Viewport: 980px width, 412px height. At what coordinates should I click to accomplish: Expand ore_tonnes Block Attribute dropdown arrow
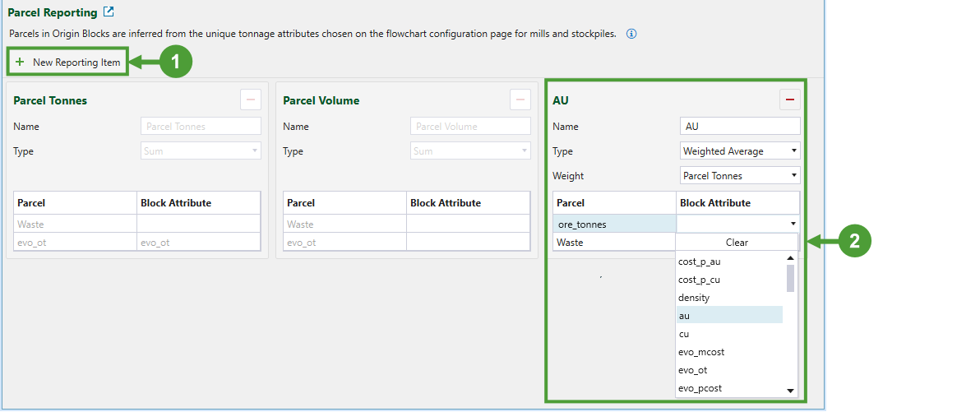click(793, 225)
